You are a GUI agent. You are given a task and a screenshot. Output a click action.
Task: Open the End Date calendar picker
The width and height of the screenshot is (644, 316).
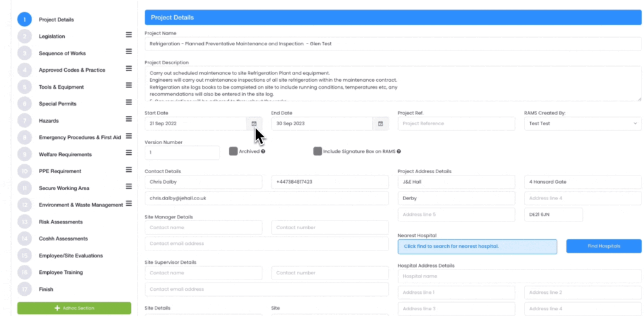tap(380, 123)
